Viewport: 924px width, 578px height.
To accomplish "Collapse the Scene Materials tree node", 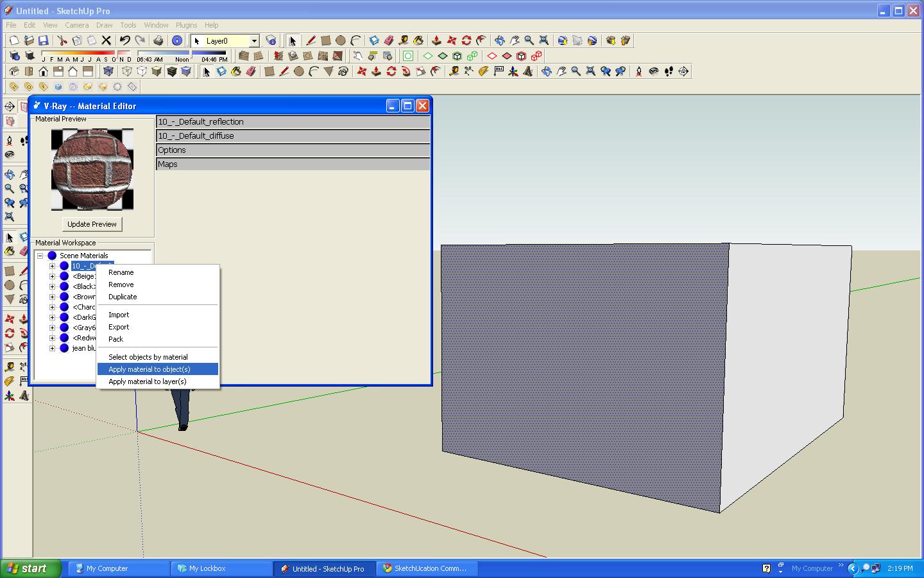I will [x=40, y=256].
